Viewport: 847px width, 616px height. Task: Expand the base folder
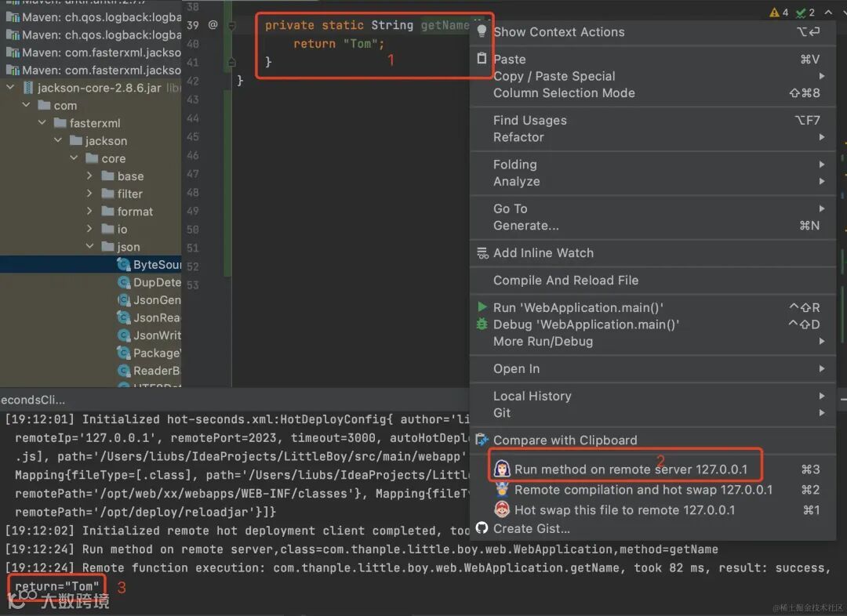click(89, 176)
